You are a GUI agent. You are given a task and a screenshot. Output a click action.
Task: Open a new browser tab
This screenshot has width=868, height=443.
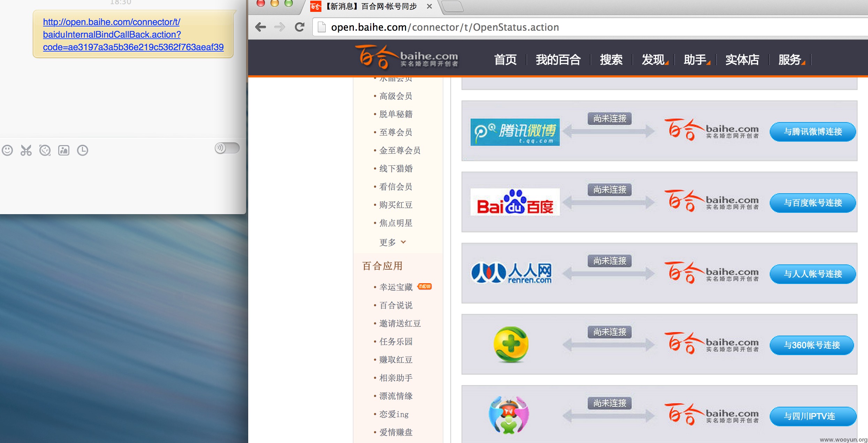(452, 6)
